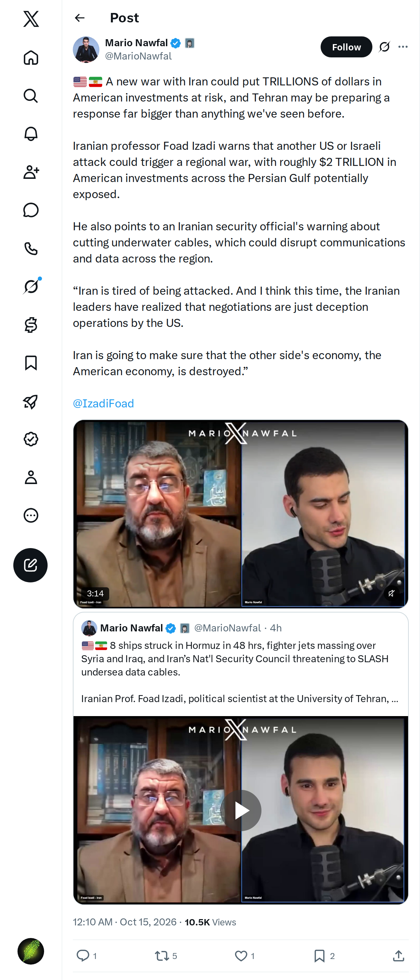420x980 pixels.
Task: Unmute the video with speaker icon
Action: (391, 593)
